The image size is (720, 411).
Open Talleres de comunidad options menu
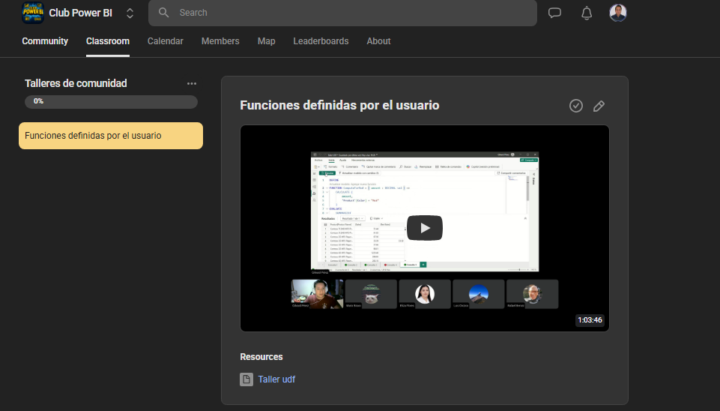[x=192, y=84]
